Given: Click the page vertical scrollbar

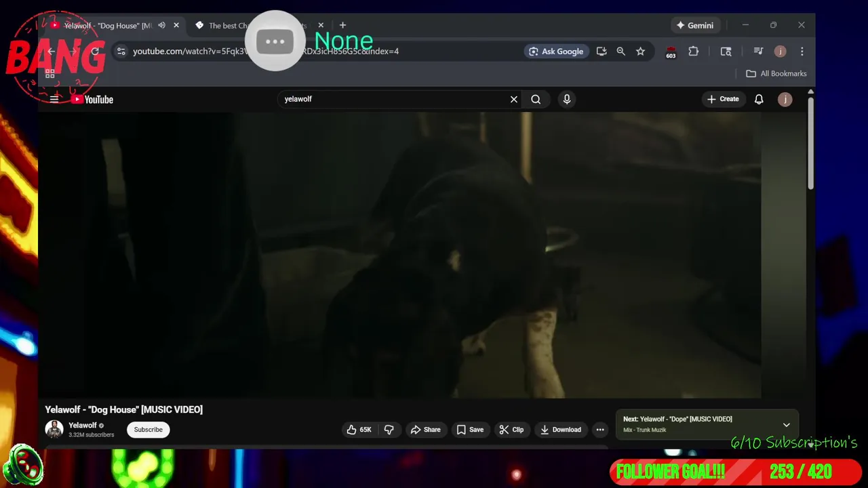Looking at the screenshot, I should 810,142.
